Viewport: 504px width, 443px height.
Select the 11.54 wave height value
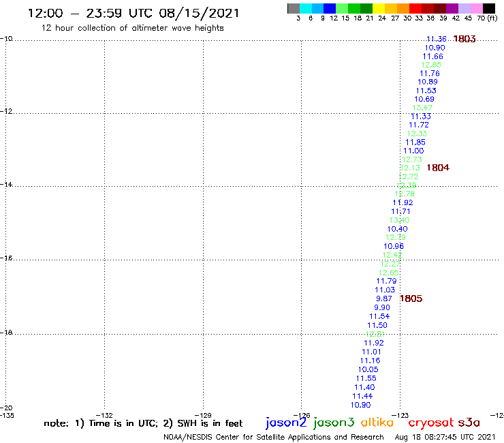(x=379, y=316)
